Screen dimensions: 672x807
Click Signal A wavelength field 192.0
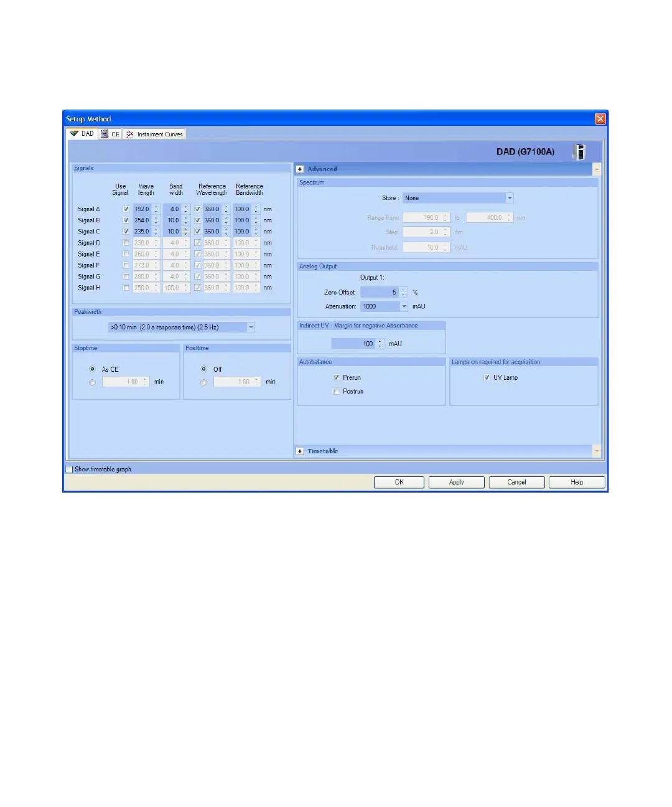142,209
